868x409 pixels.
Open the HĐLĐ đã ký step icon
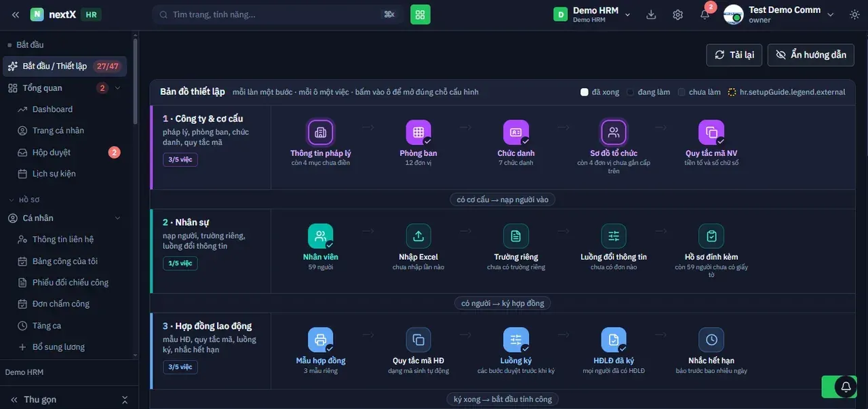pyautogui.click(x=614, y=340)
